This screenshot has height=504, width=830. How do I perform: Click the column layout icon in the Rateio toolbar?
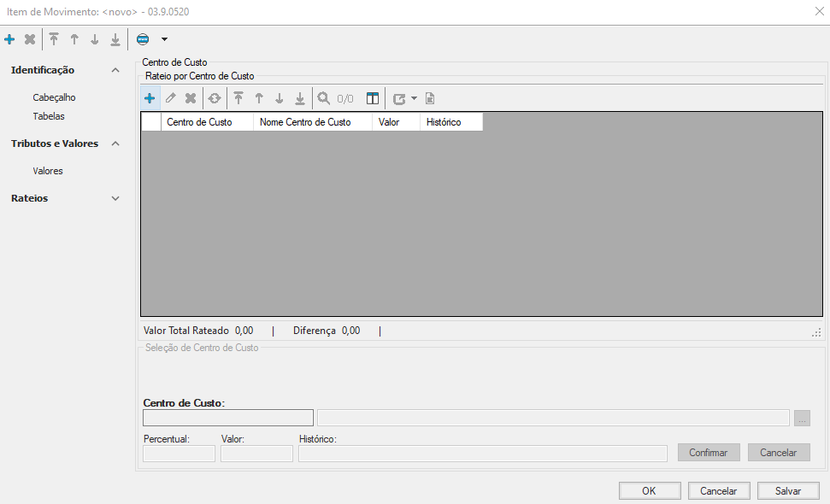click(x=373, y=98)
